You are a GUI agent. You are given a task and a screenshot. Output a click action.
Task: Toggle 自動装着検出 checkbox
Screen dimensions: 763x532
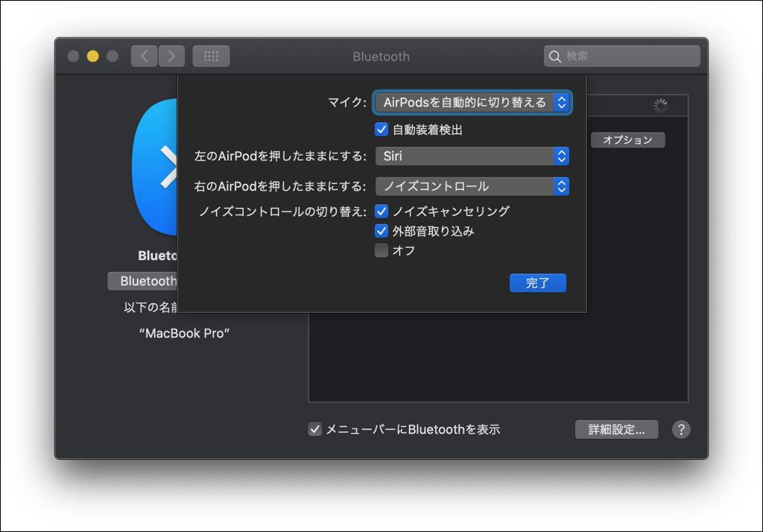click(381, 130)
